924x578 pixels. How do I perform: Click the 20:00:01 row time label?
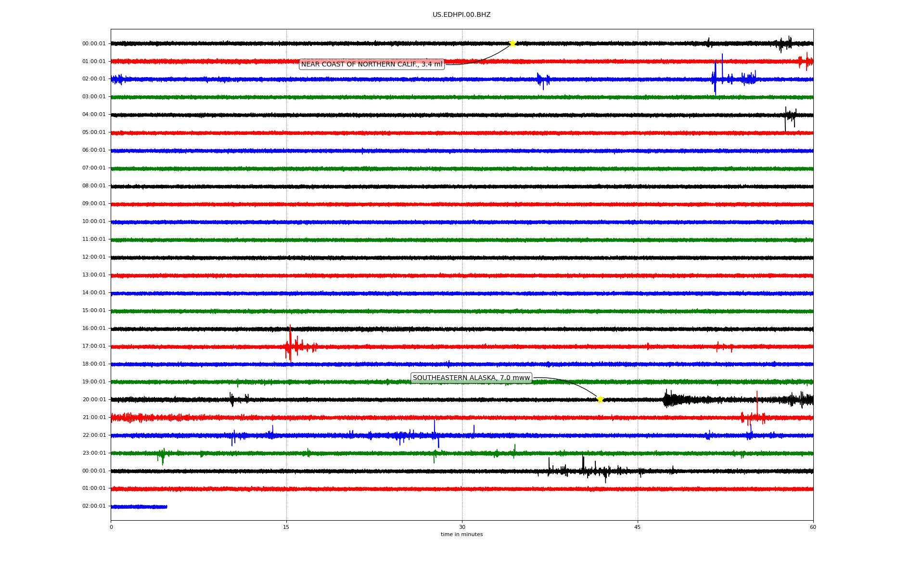tap(94, 400)
